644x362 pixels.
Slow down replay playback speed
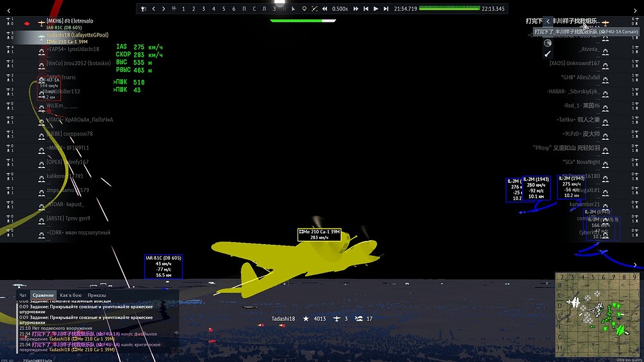(325, 8)
